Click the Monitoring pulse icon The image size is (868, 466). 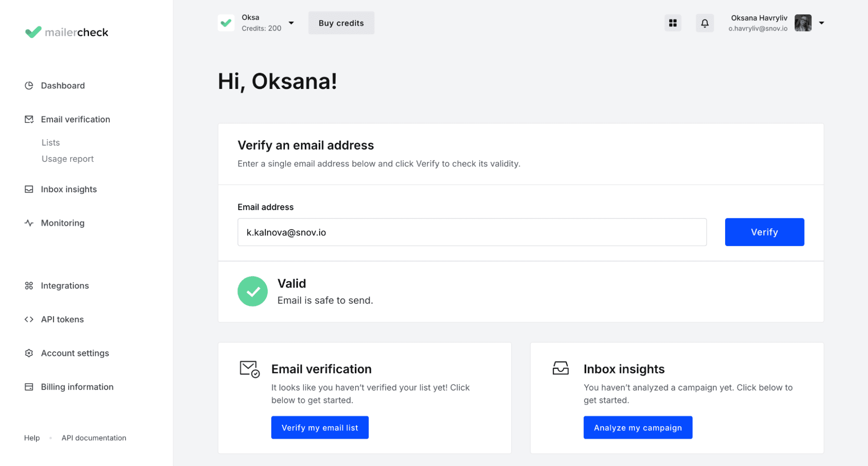pos(29,223)
